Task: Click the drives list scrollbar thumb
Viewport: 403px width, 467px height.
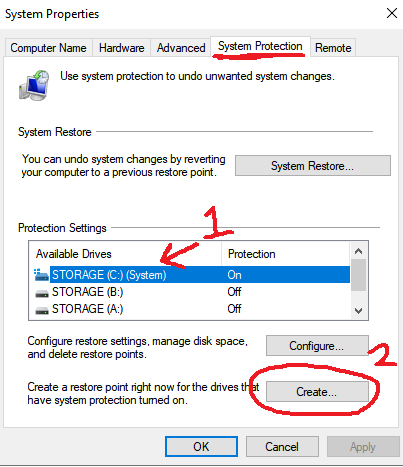Action: [359, 275]
